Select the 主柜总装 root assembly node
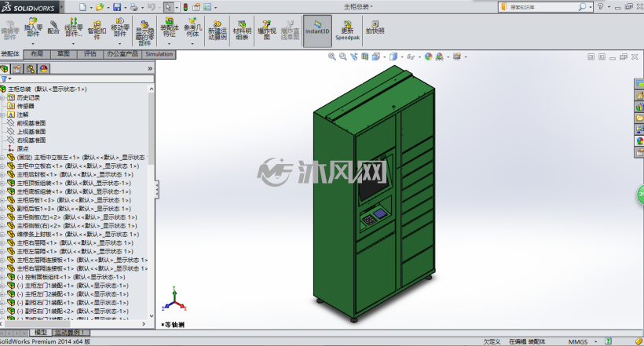644x346 pixels. point(47,89)
